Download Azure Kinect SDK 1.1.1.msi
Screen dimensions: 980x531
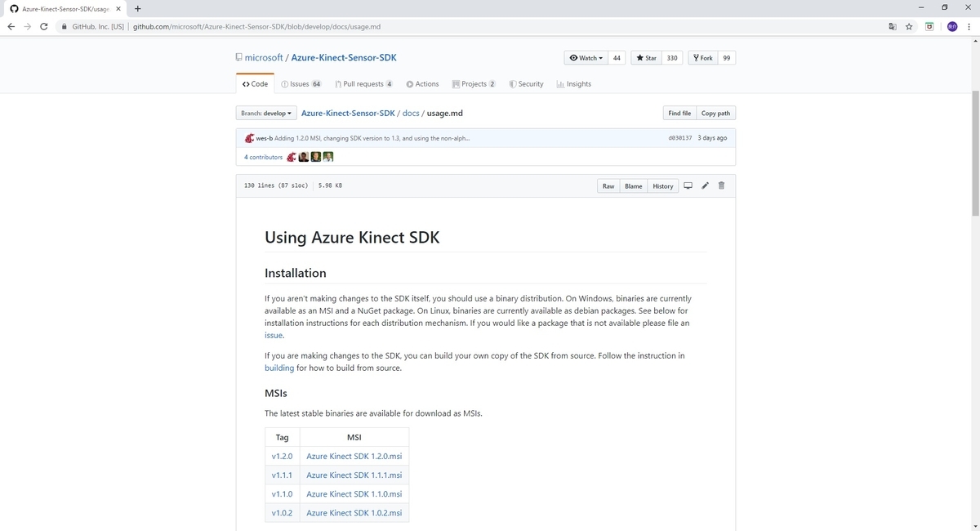354,475
